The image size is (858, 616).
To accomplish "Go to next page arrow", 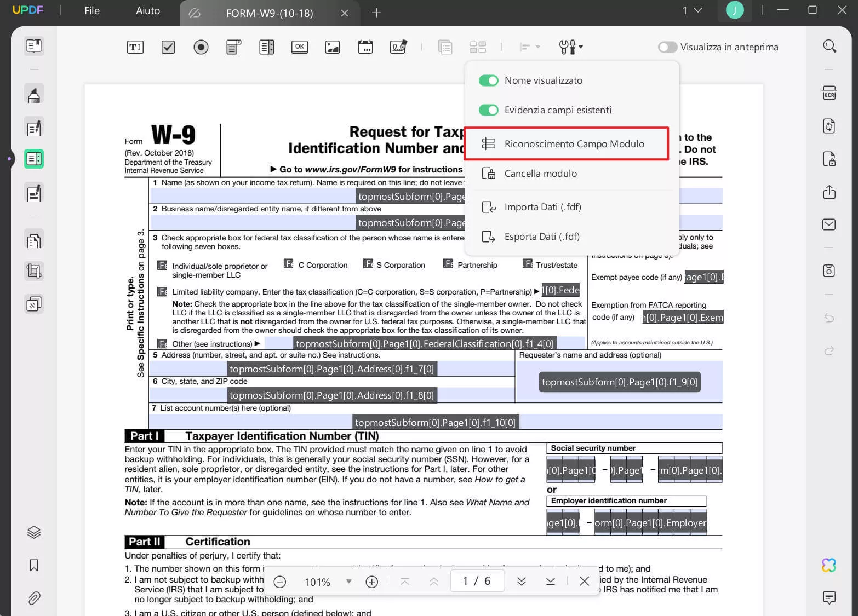I will [x=522, y=582].
